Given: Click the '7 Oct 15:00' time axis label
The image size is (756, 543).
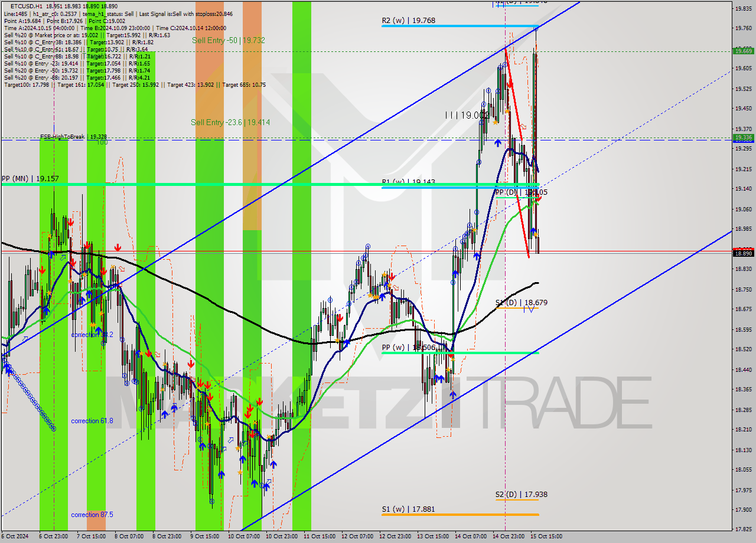Looking at the screenshot, I should click(92, 537).
